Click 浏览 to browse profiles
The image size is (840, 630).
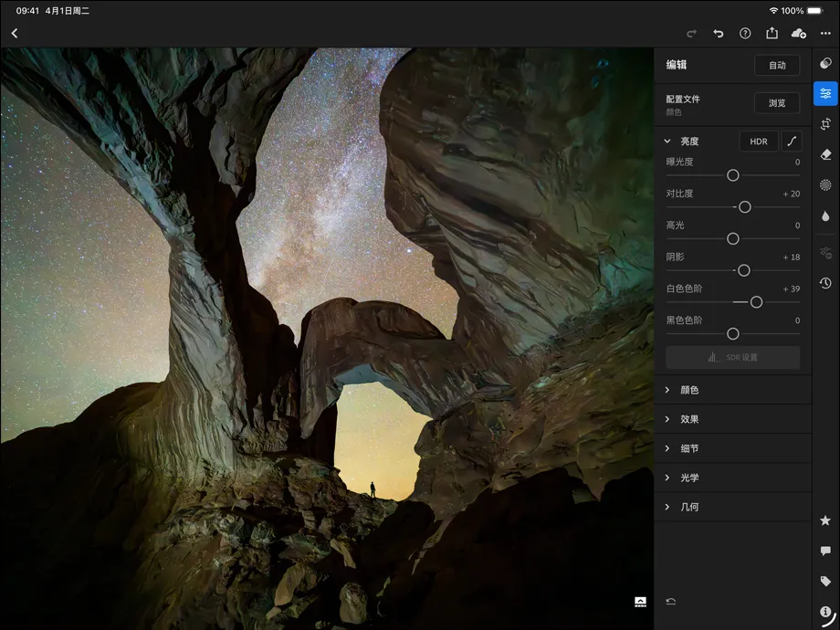777,103
